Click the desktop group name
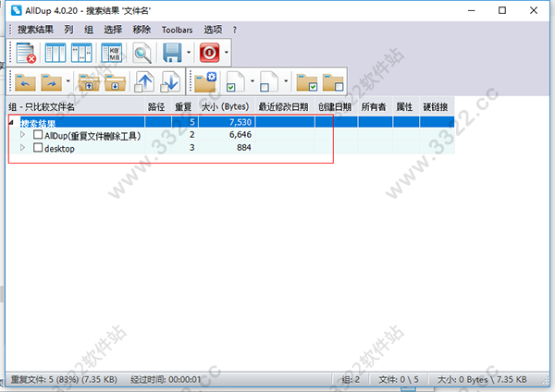Screen dimensions: 555x392 click(x=59, y=149)
